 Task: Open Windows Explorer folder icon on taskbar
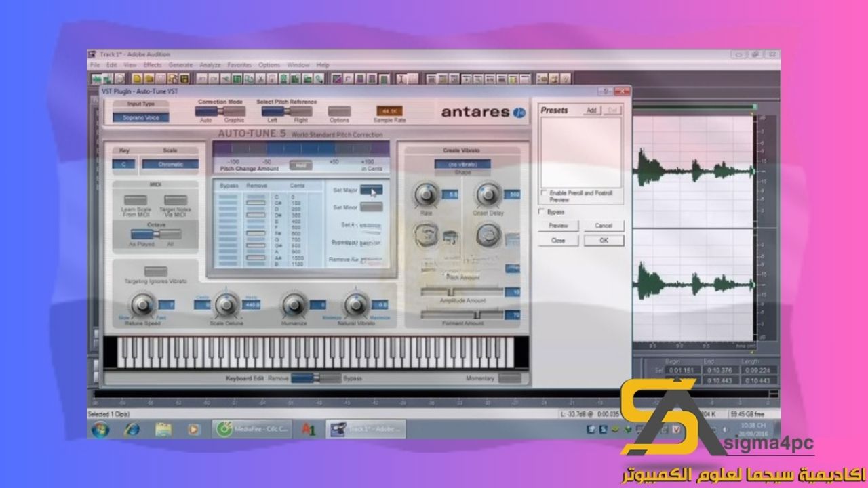coord(163,429)
